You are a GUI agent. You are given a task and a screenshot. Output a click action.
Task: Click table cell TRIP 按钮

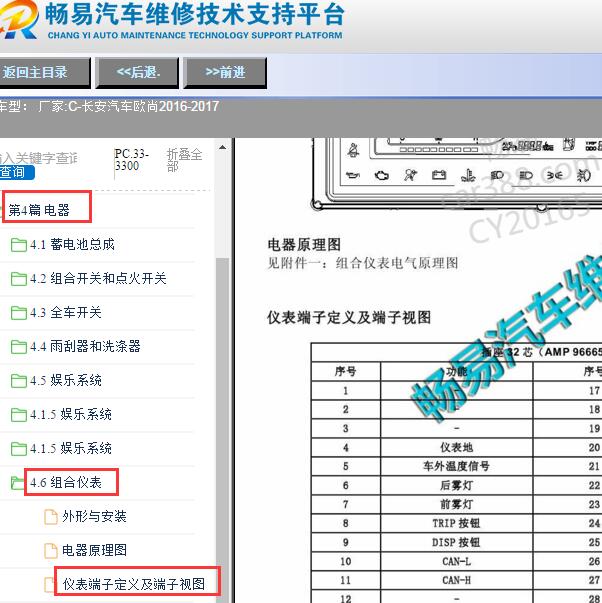click(457, 523)
